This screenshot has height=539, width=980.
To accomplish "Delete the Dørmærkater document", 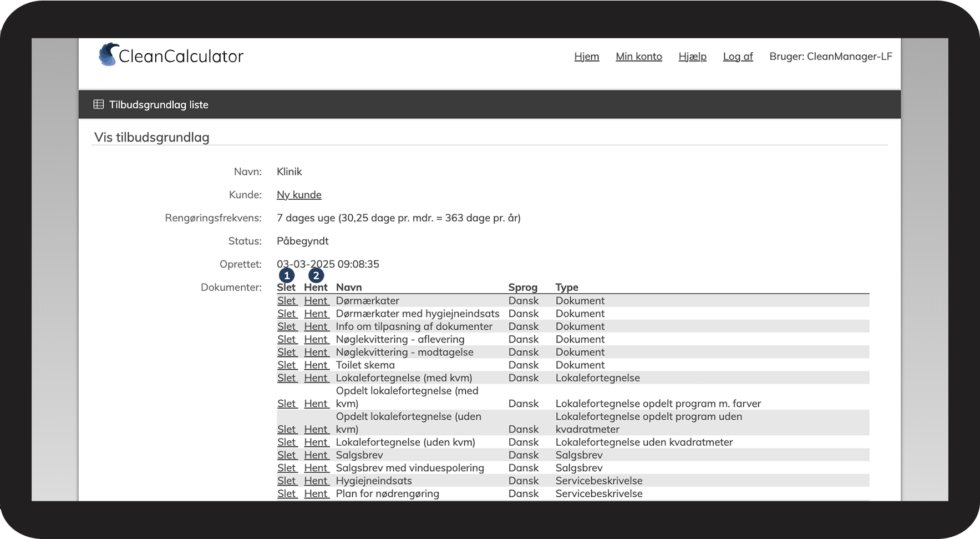I will pyautogui.click(x=287, y=301).
